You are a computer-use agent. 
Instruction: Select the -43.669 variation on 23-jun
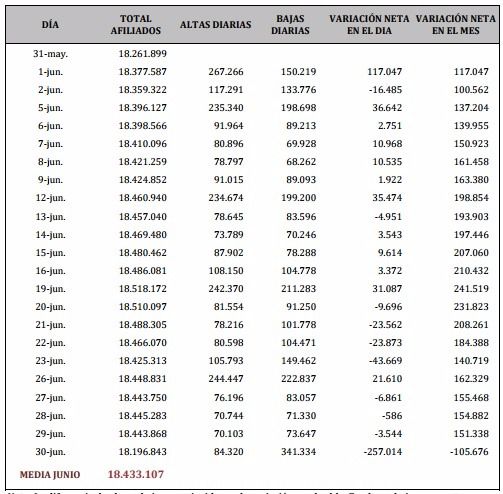tap(385, 361)
